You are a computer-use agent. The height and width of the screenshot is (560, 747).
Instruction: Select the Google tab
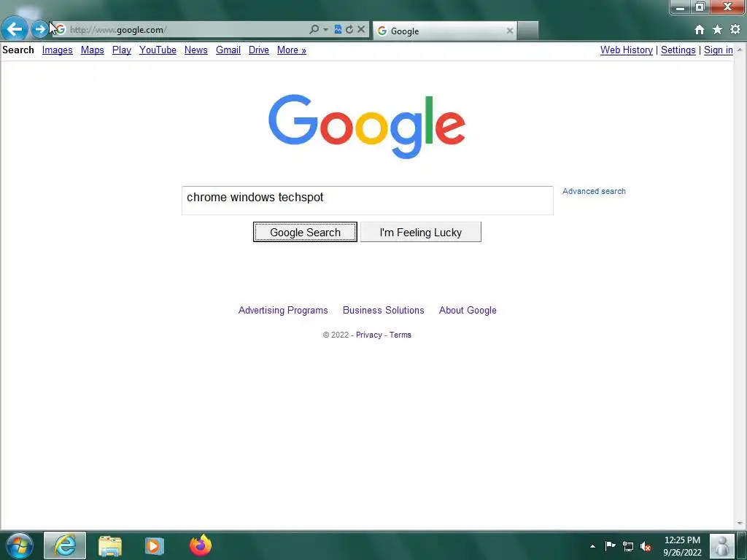coord(446,31)
